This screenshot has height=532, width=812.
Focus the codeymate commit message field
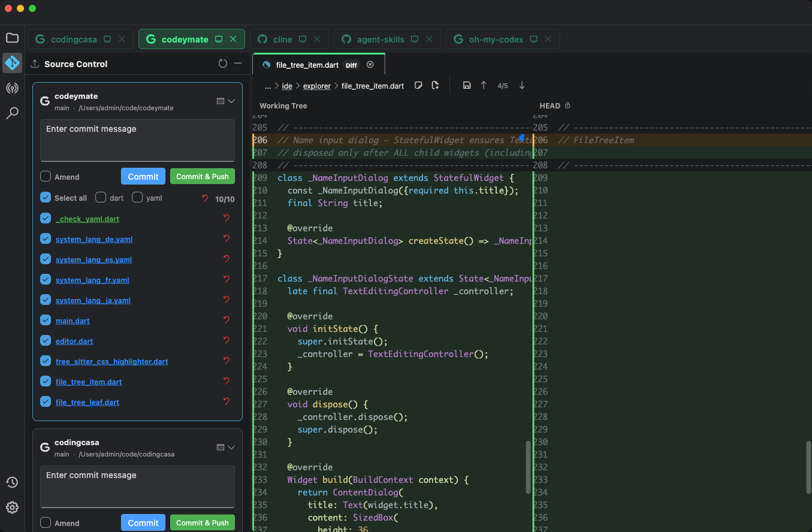[x=137, y=140]
